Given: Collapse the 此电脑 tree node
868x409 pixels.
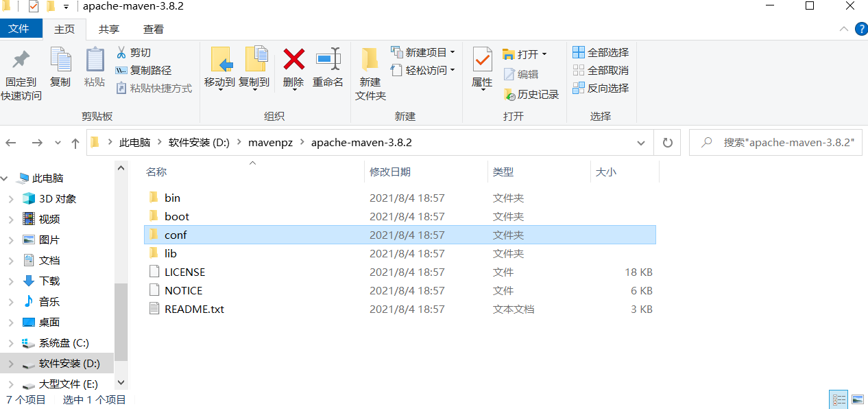Looking at the screenshot, I should coord(4,178).
